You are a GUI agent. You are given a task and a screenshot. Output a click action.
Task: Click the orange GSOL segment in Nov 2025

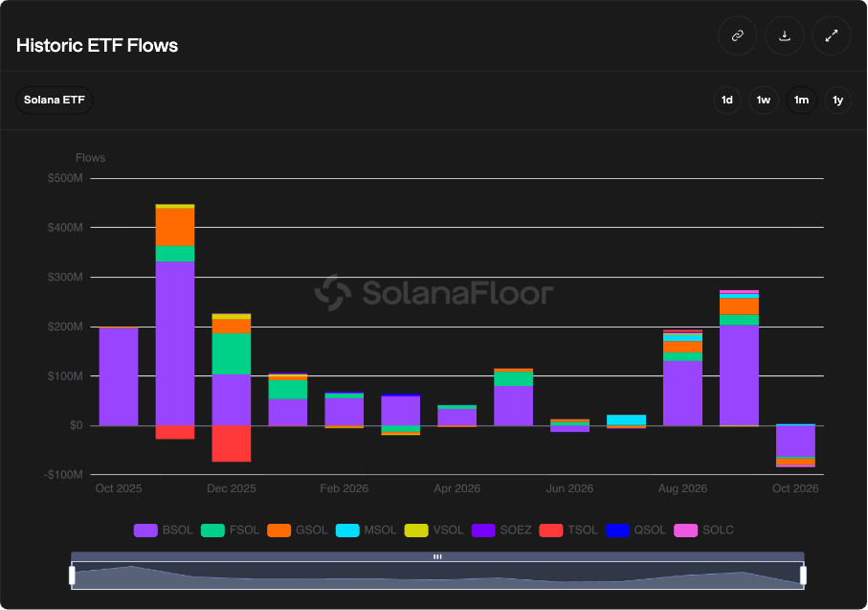pos(175,227)
